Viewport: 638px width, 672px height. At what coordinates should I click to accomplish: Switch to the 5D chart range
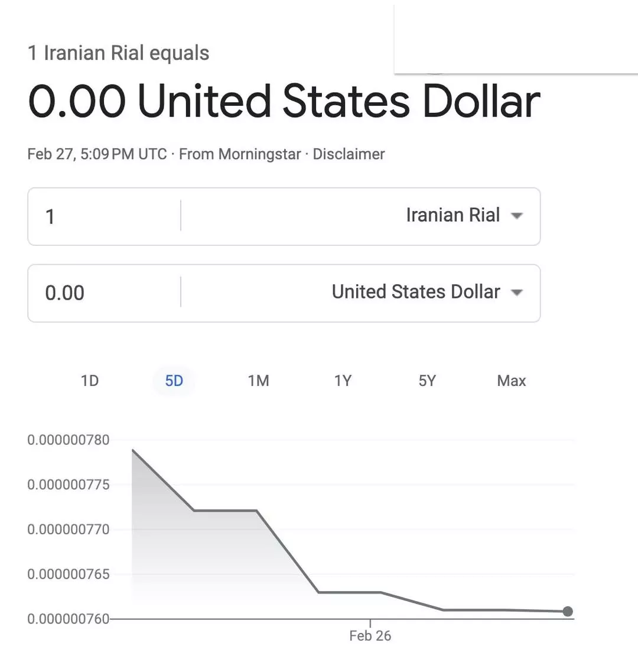tap(174, 381)
